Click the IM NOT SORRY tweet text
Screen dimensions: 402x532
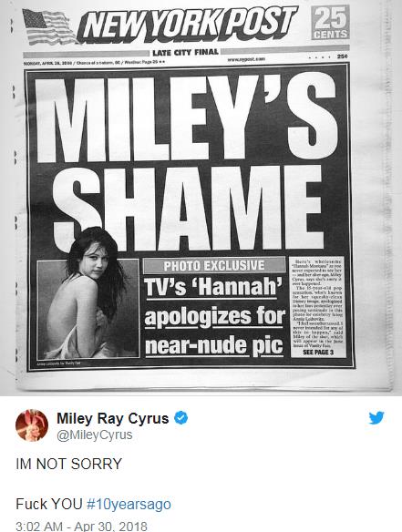69,464
